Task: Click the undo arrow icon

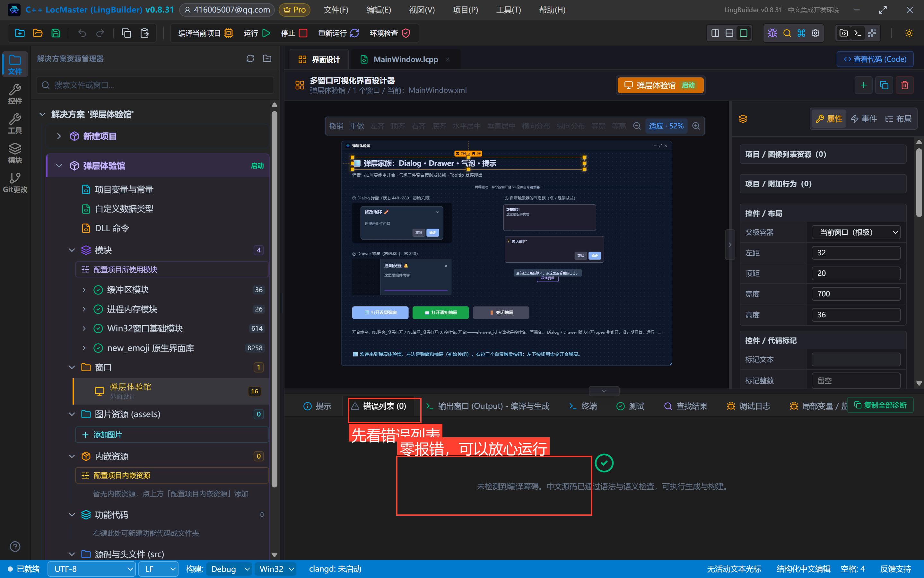Action: (x=82, y=33)
